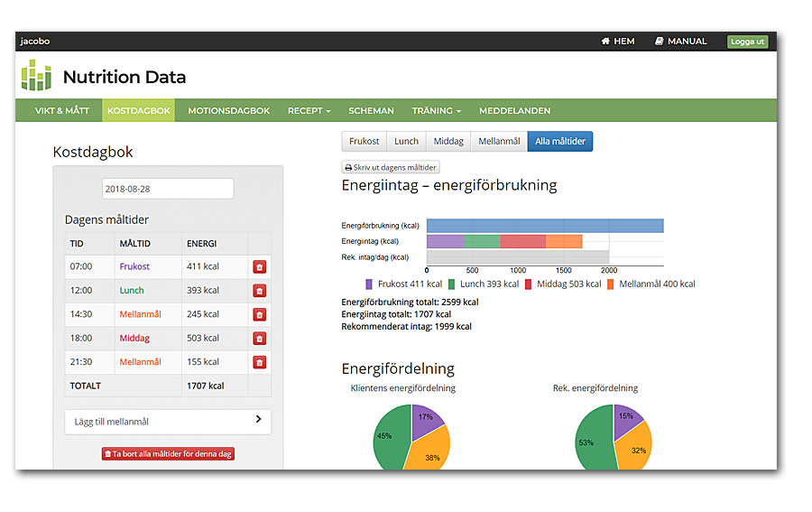Image resolution: width=812 pixels, height=512 pixels.
Task: Open the Träning dropdown menu
Action: point(436,111)
